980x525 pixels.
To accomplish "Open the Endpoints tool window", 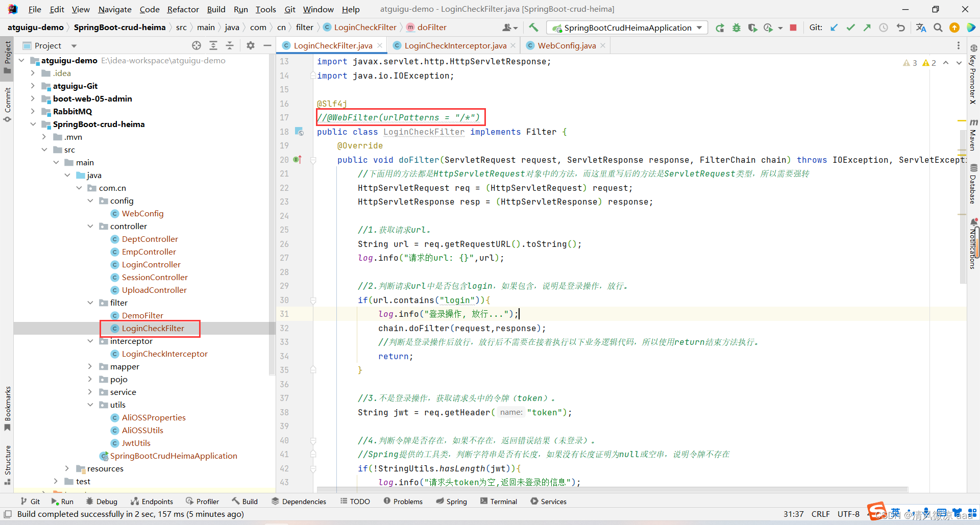I will [x=152, y=502].
